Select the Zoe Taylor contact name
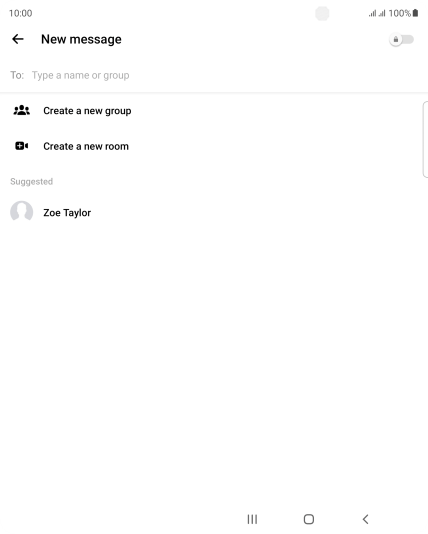The width and height of the screenshot is (428, 534). pos(67,213)
